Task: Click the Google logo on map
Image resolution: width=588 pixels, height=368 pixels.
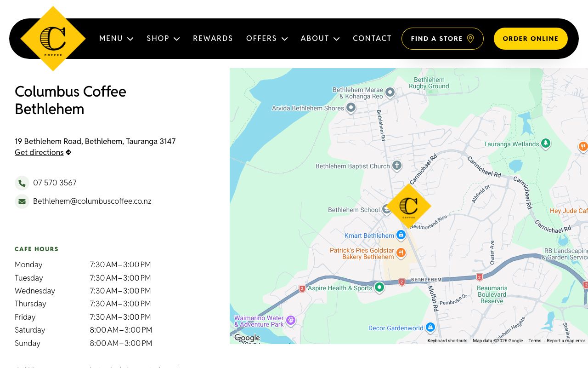Action: pyautogui.click(x=247, y=338)
